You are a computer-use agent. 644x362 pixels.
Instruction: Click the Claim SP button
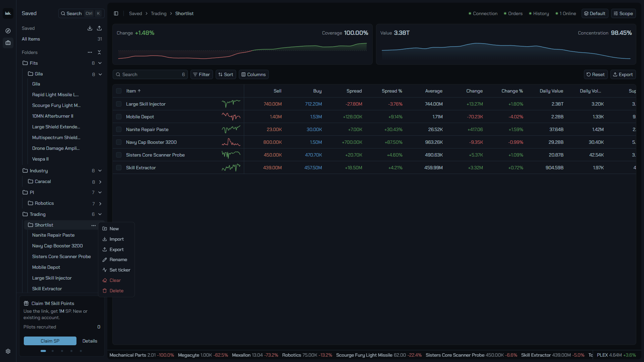(x=50, y=341)
